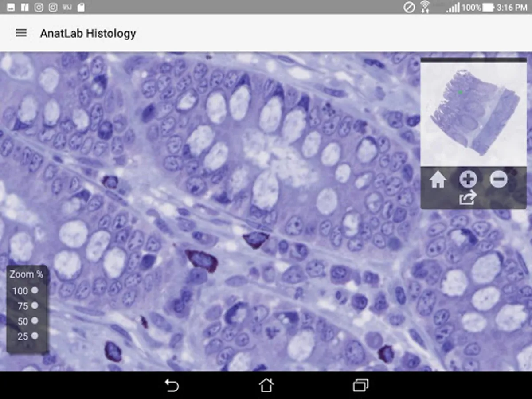The width and height of the screenshot is (532, 399).
Task: Tap the first Instagram notification icon
Action: [39, 7]
